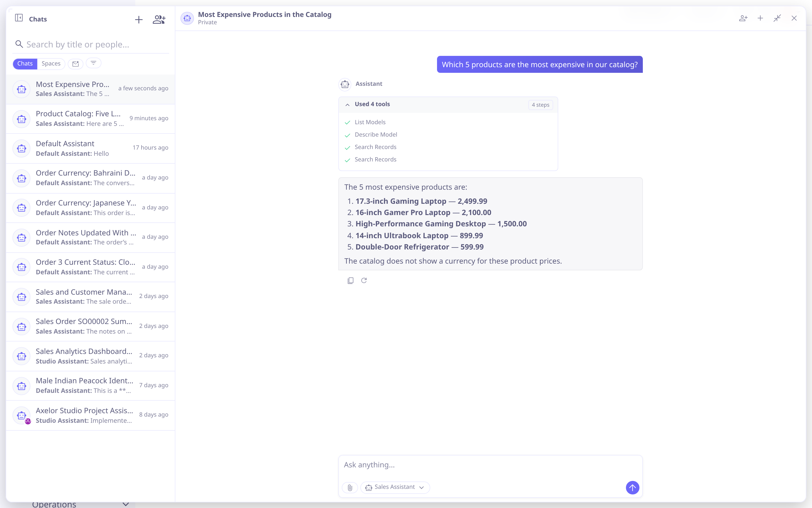Switch to the Spaces tab

51,63
